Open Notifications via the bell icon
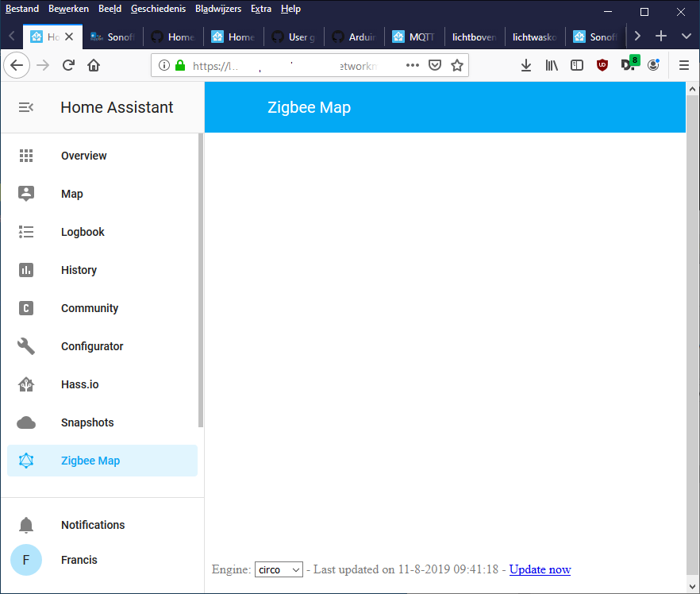 26,525
